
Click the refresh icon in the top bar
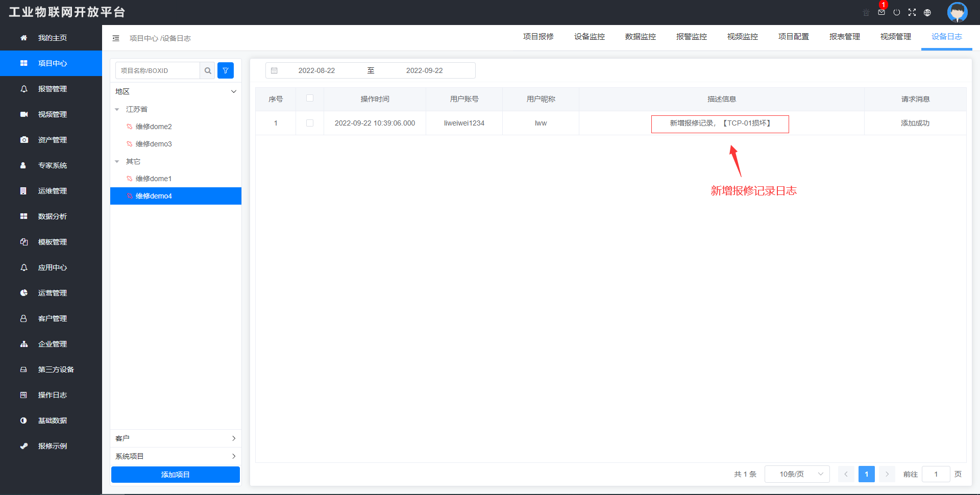pyautogui.click(x=897, y=12)
